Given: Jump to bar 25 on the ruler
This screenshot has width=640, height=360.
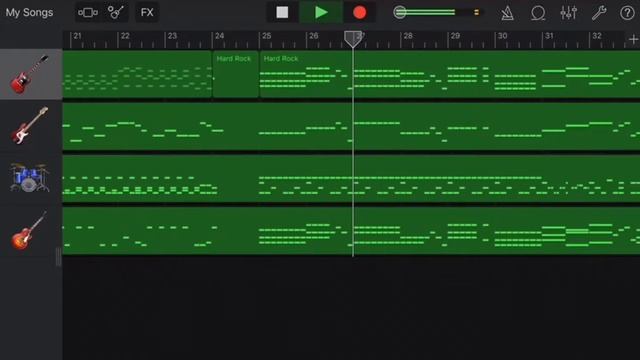Looking at the screenshot, I should pos(267,36).
